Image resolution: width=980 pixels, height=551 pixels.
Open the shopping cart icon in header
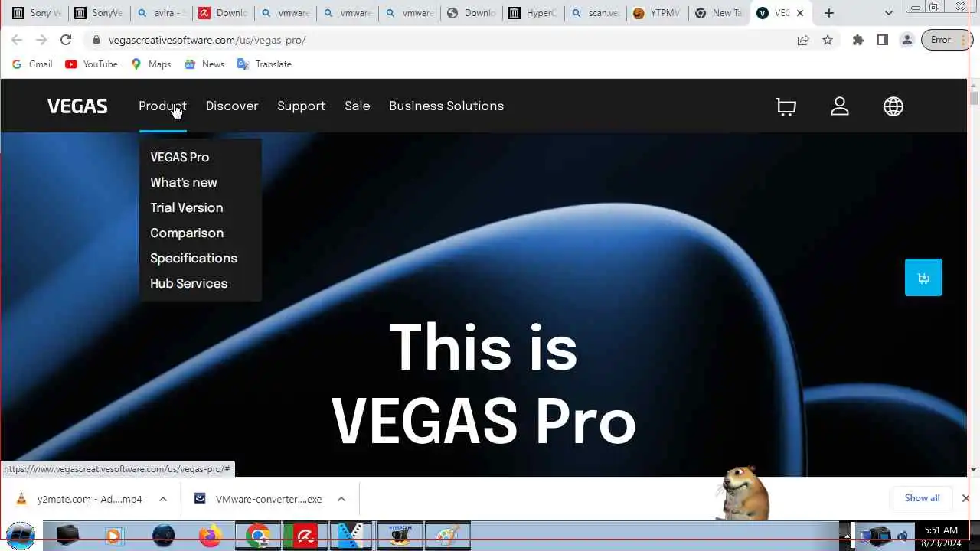[786, 106]
